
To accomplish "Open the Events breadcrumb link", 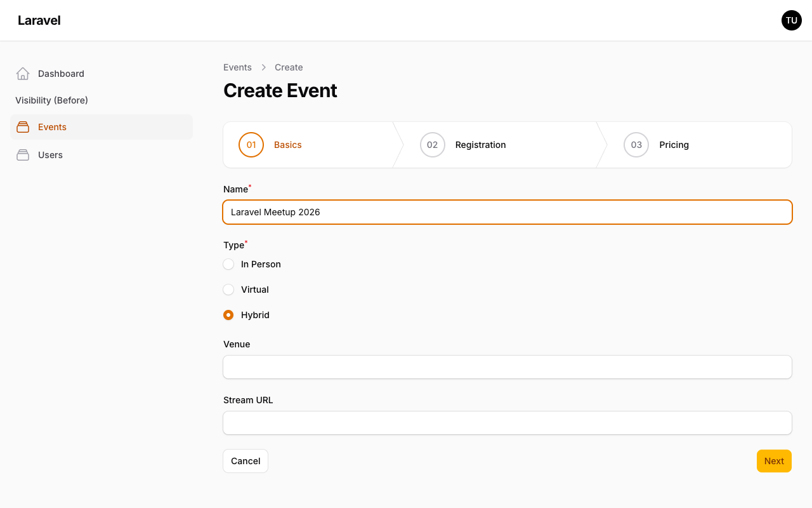I will 237,67.
